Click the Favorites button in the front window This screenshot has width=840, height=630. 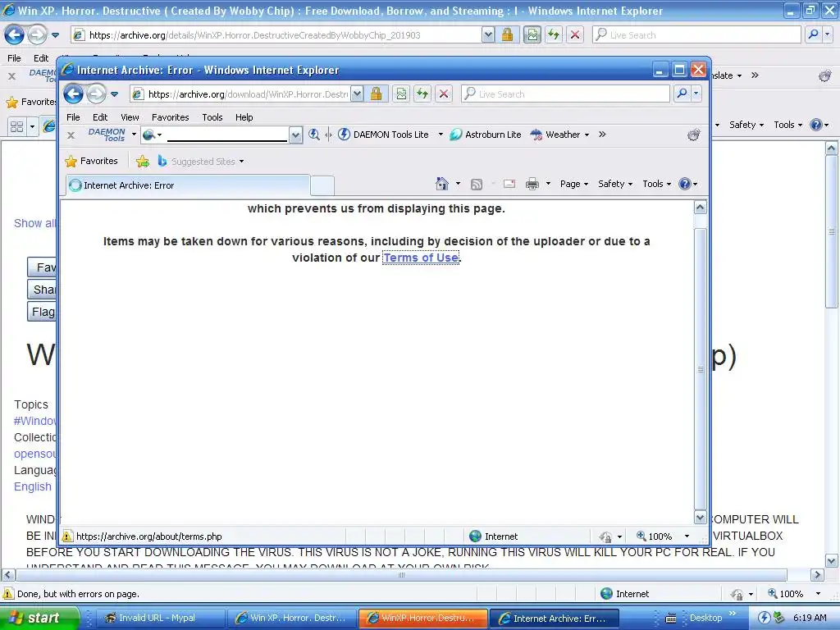click(x=92, y=162)
